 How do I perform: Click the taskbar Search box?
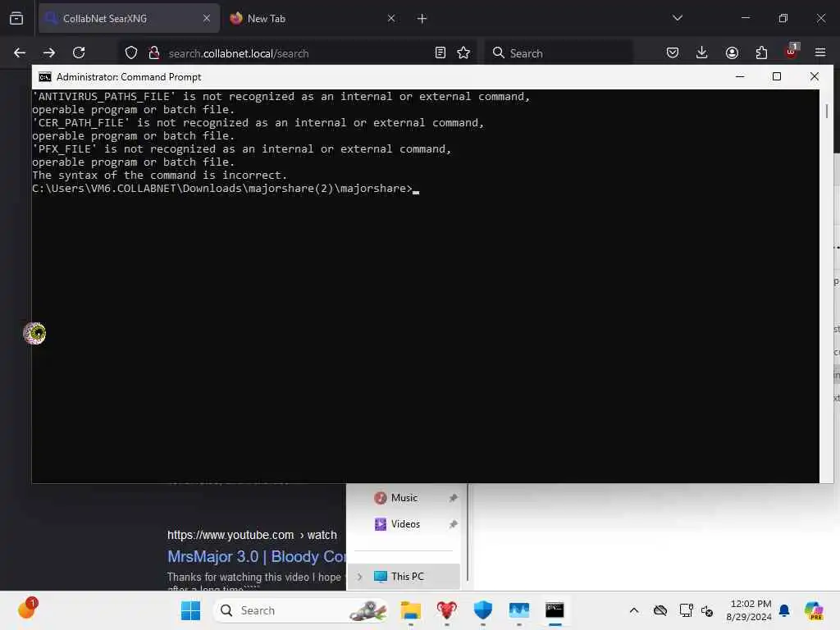pyautogui.click(x=300, y=610)
